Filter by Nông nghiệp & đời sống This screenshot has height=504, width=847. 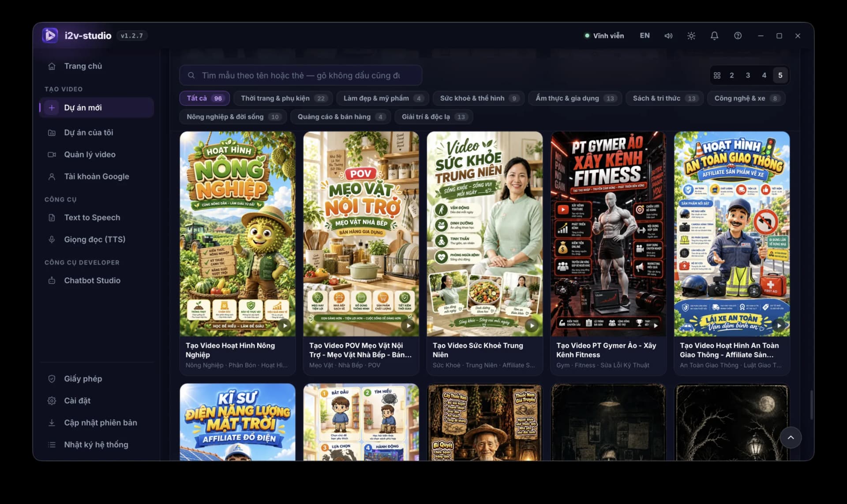[233, 117]
